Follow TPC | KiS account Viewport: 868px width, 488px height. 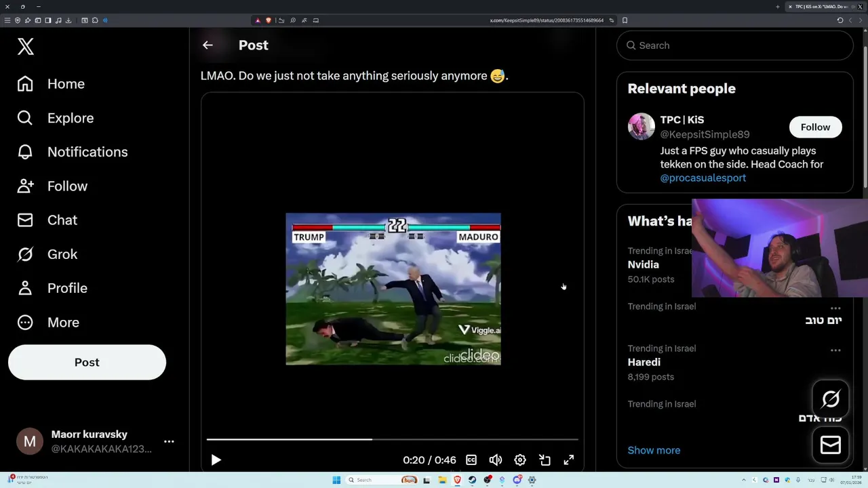815,127
